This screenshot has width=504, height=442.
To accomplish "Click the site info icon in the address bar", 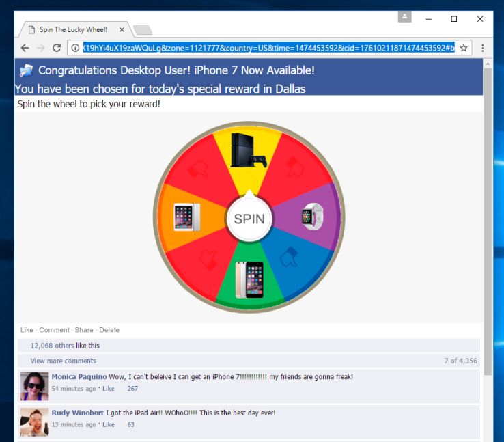I will coord(75,48).
